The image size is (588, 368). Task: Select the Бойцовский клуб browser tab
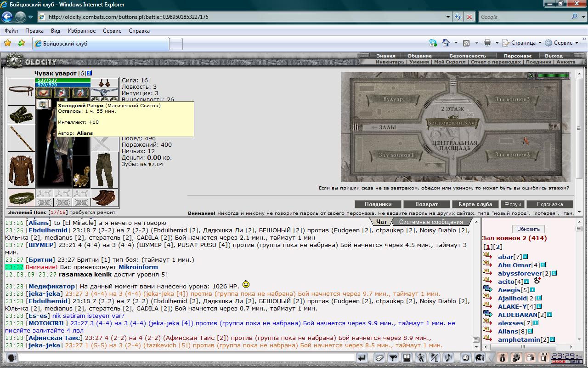pos(101,44)
